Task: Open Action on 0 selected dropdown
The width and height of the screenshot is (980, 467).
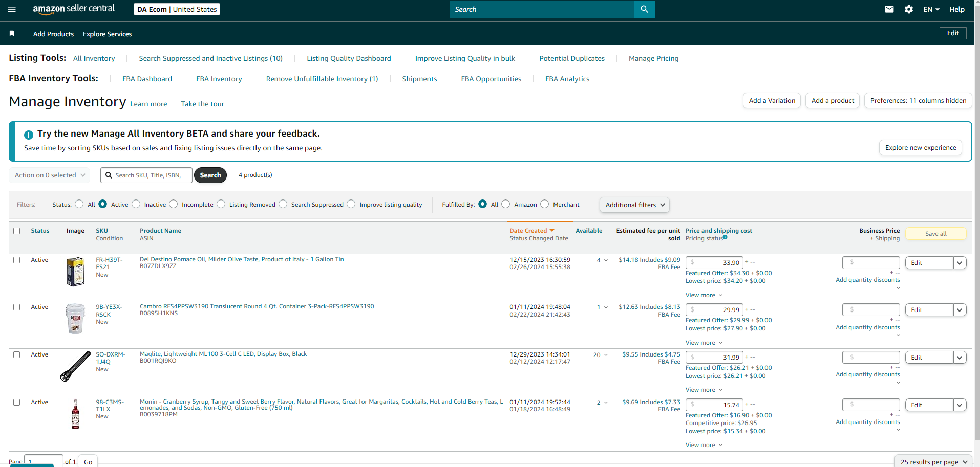Action: pyautogui.click(x=50, y=175)
